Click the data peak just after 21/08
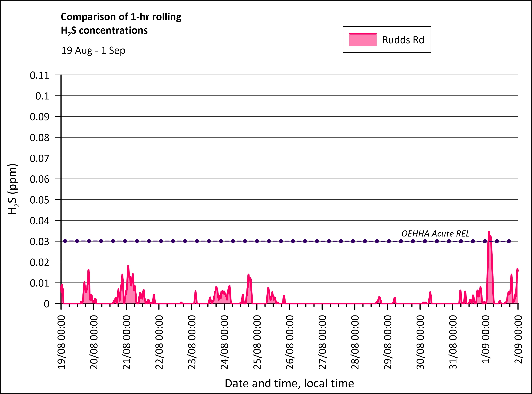The height and width of the screenshot is (394, 532). pos(128,266)
